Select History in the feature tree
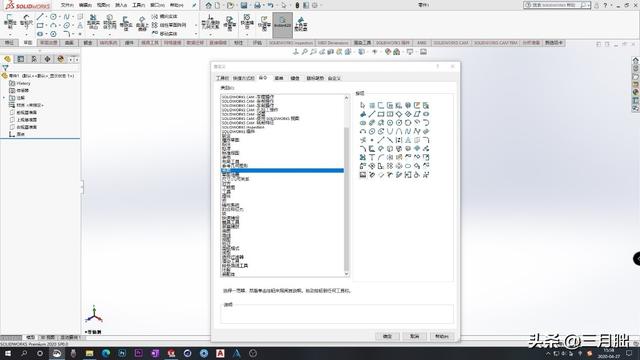 point(23,83)
